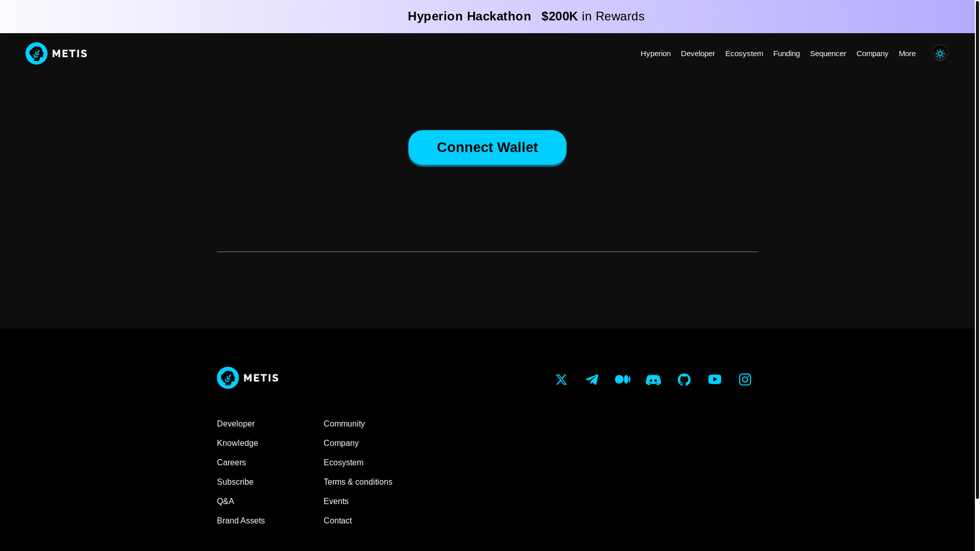Go to footer Community link
980x551 pixels.
coord(344,424)
